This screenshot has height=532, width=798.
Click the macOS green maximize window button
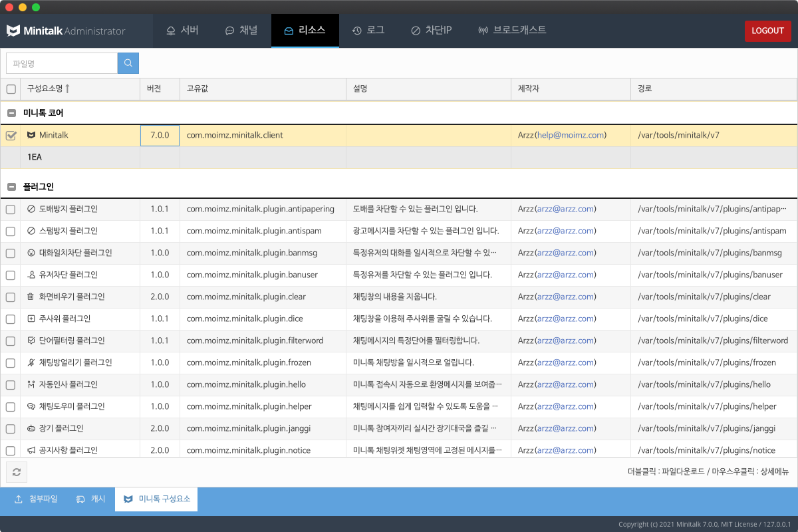(36, 7)
